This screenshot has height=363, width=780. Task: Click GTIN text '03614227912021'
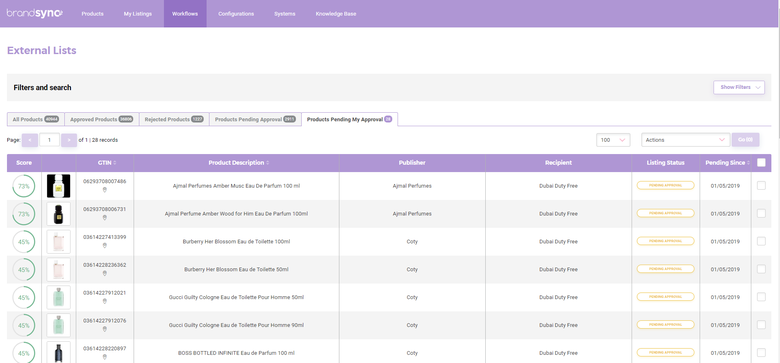pyautogui.click(x=104, y=293)
